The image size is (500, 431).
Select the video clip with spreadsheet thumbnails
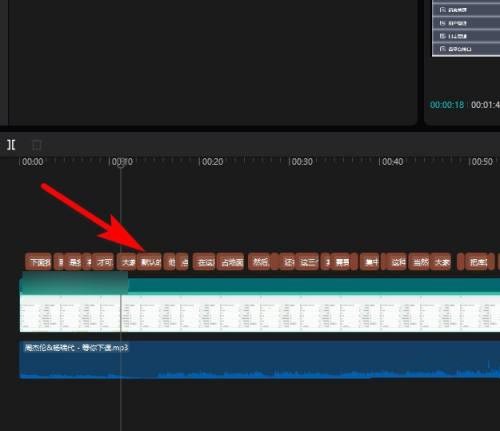click(260, 313)
